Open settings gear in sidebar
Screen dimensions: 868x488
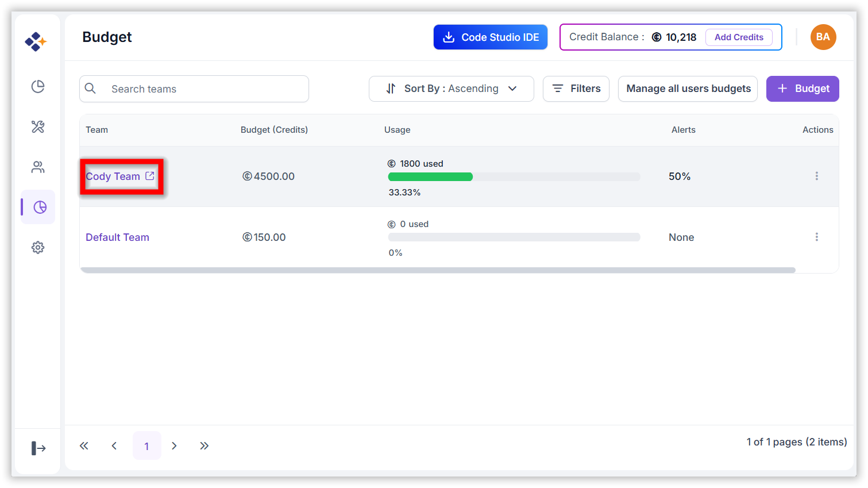(38, 248)
